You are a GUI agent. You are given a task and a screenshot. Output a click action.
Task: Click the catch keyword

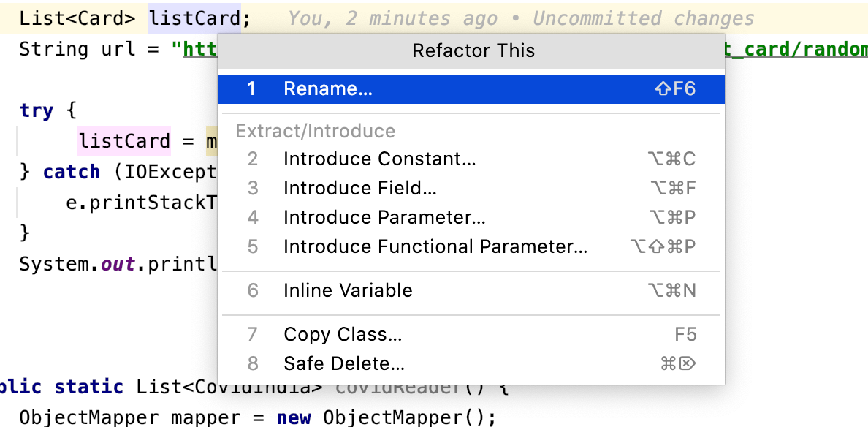tap(72, 172)
